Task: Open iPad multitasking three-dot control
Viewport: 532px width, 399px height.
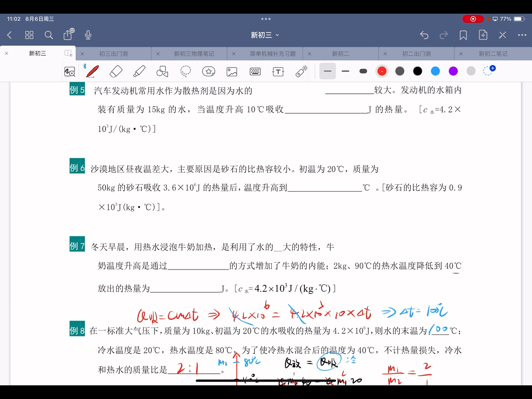Action: (x=266, y=19)
